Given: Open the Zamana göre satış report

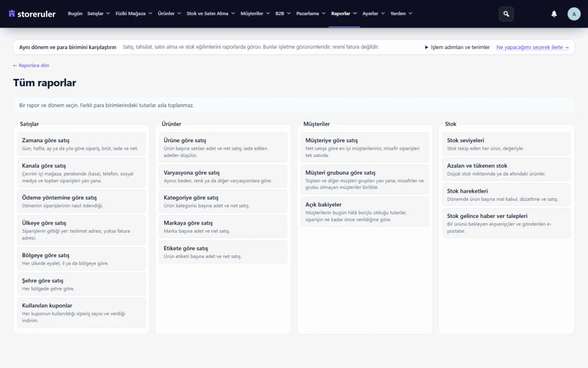Looking at the screenshot, I should pos(81,144).
